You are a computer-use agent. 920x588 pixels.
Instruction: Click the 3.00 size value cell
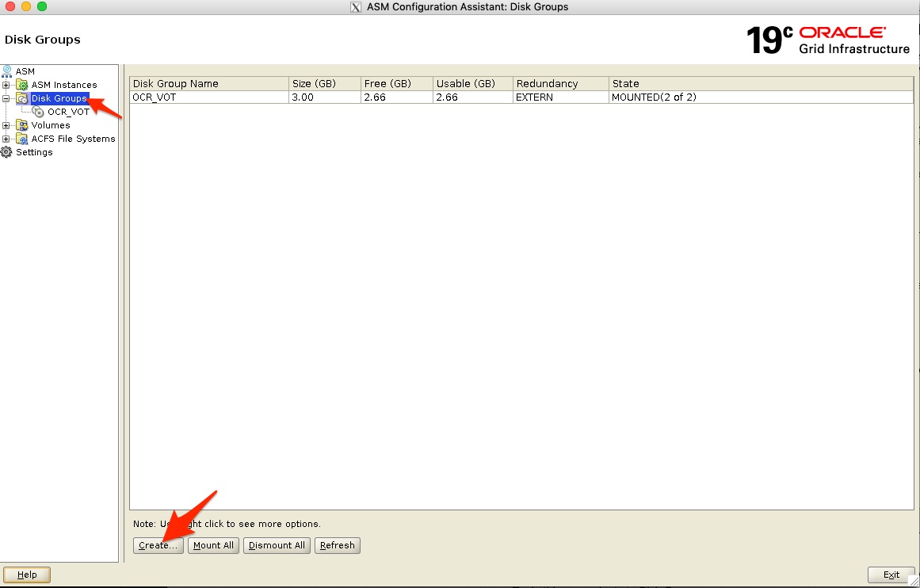coord(325,97)
